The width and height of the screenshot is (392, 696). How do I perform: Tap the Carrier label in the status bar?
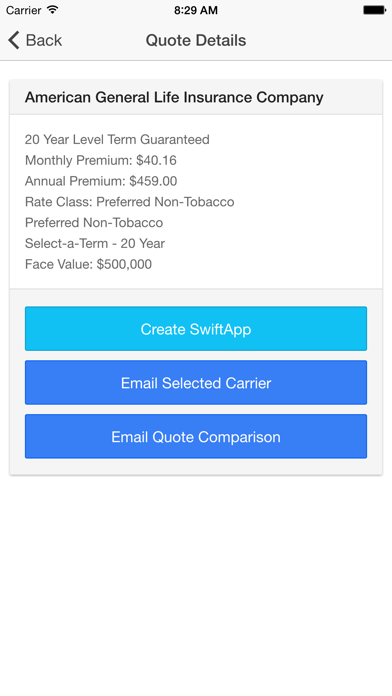[x=23, y=10]
